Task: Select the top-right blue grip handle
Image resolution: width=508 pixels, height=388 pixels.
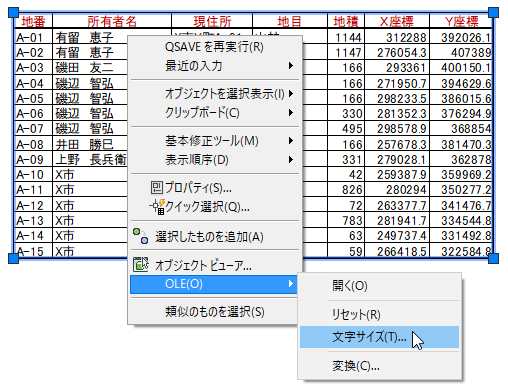Action: point(493,13)
